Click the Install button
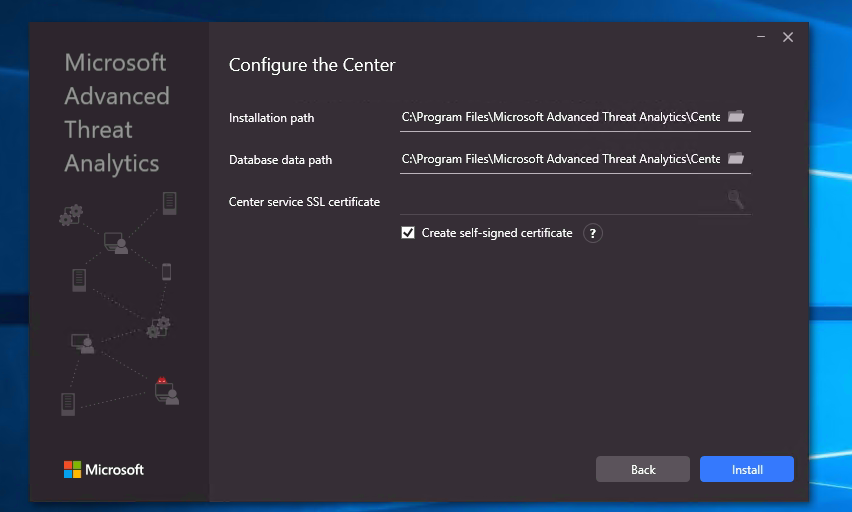 point(747,469)
